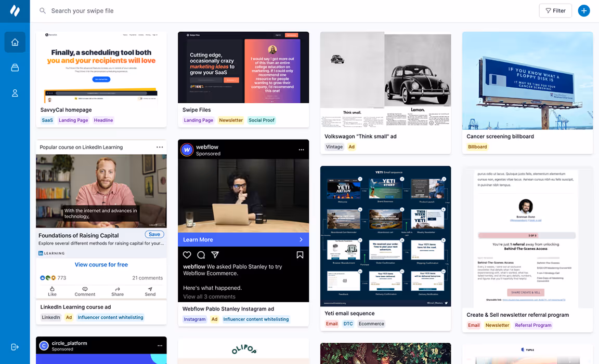Select Influencer content whitelisting tag on LinkedIn card

tap(110, 317)
